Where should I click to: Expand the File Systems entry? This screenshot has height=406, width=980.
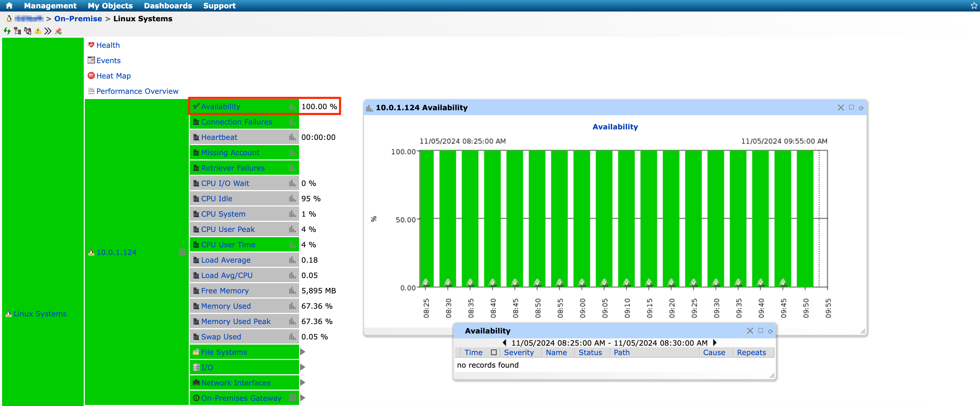[303, 352]
